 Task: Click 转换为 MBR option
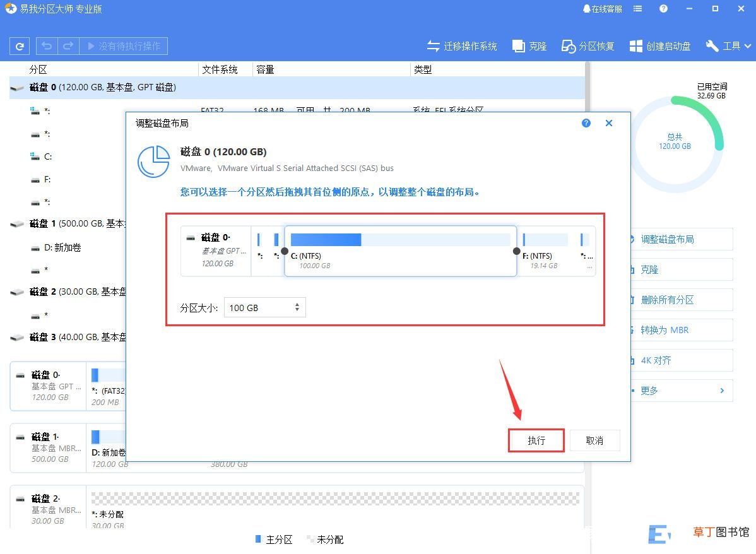point(682,330)
